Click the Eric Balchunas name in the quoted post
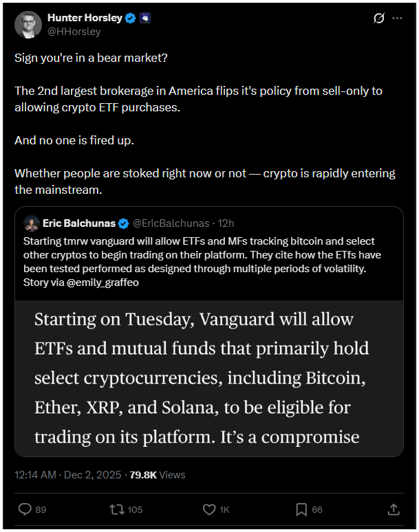This screenshot has width=419, height=532. click(x=78, y=223)
